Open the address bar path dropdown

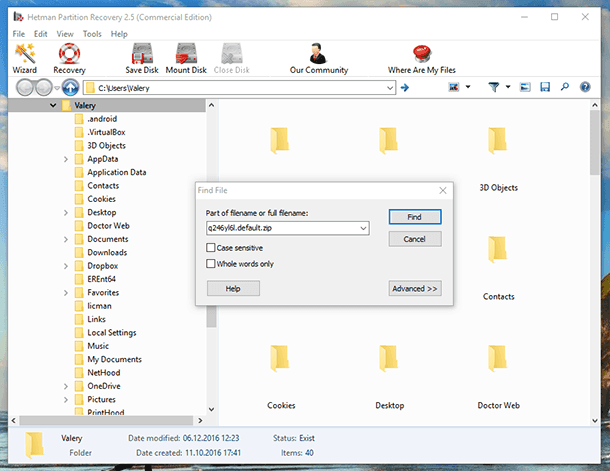click(x=390, y=88)
